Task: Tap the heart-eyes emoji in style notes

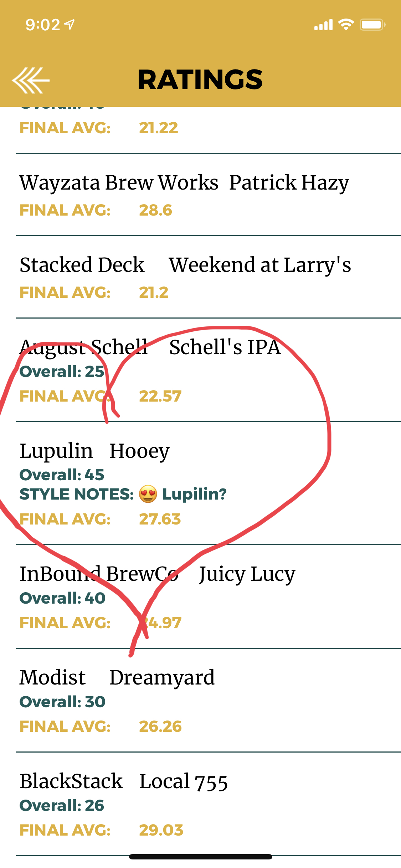Action: (x=148, y=494)
